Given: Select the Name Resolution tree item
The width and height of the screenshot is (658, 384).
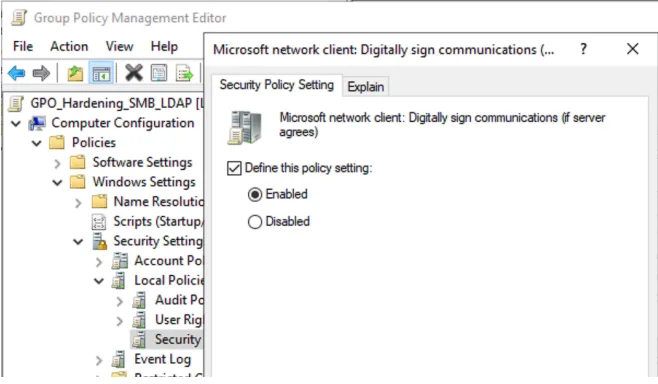Looking at the screenshot, I should coord(158,202).
